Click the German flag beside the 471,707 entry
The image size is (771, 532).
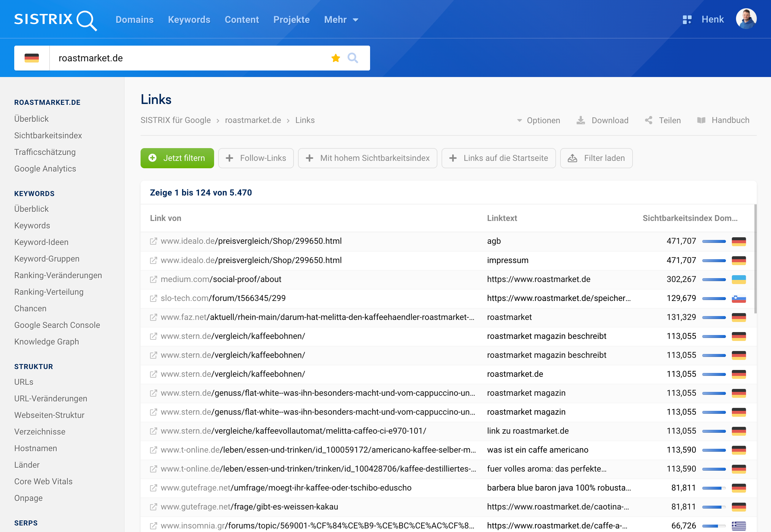coord(739,241)
